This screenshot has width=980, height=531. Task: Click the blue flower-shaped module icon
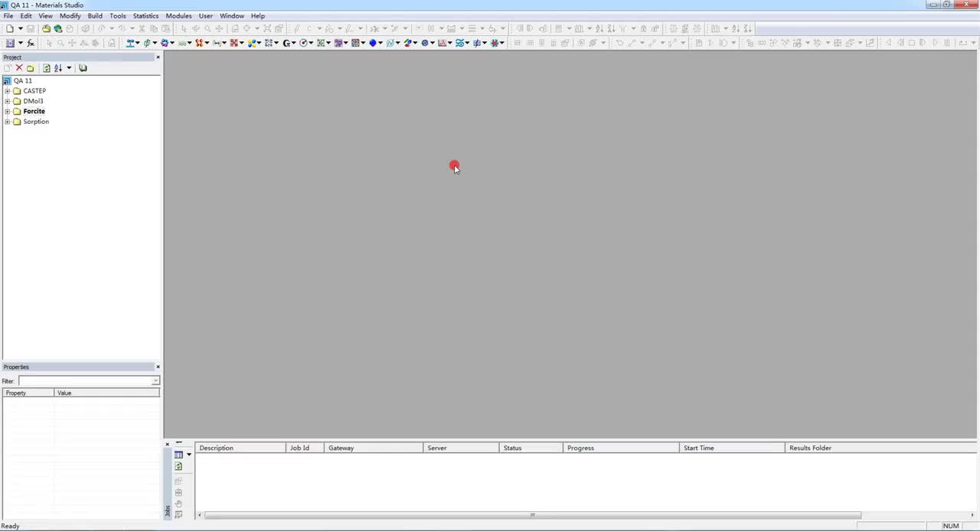coord(165,43)
